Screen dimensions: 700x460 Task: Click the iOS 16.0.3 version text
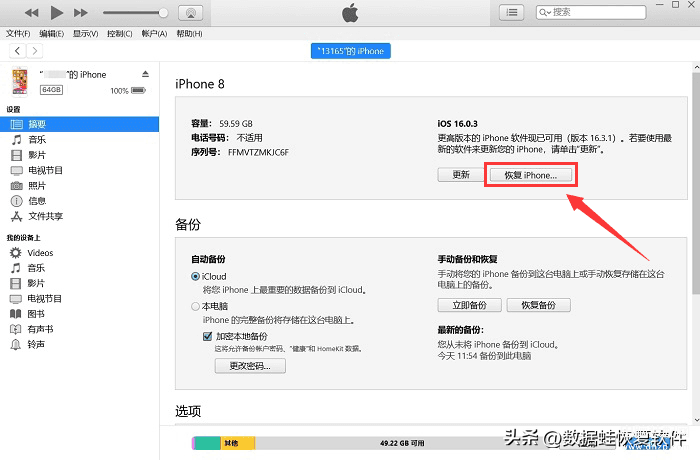click(457, 124)
